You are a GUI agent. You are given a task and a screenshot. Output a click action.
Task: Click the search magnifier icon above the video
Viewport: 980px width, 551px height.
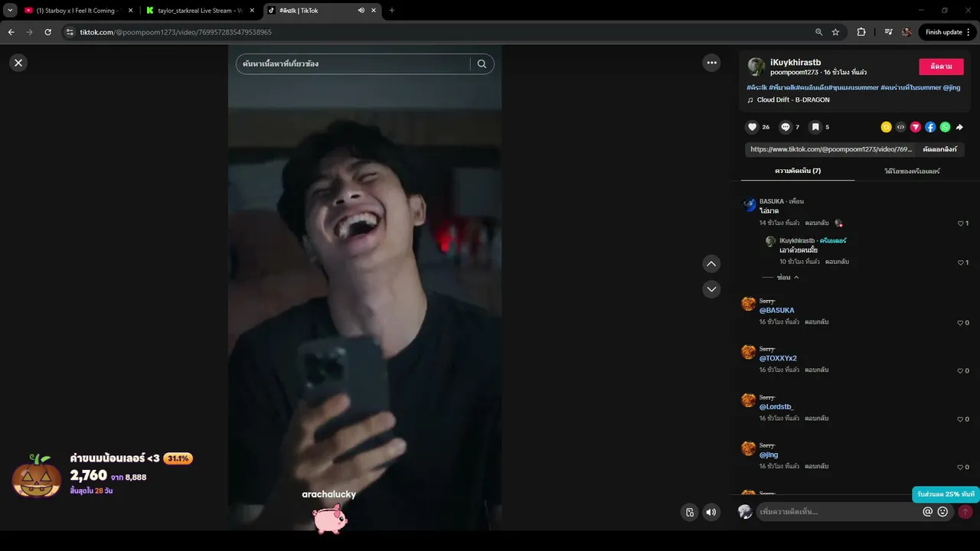coord(482,64)
